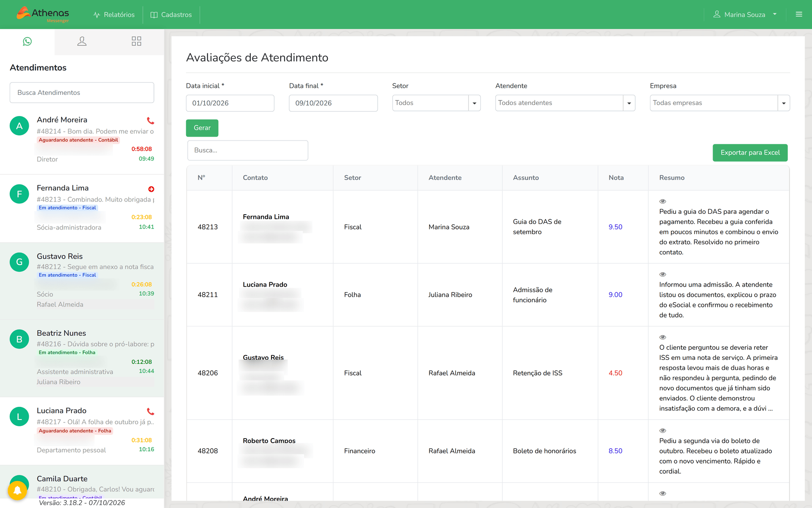Screen dimensions: 812x508
Task: Select Fernanda Lima's avatar circle
Action: coord(19,194)
